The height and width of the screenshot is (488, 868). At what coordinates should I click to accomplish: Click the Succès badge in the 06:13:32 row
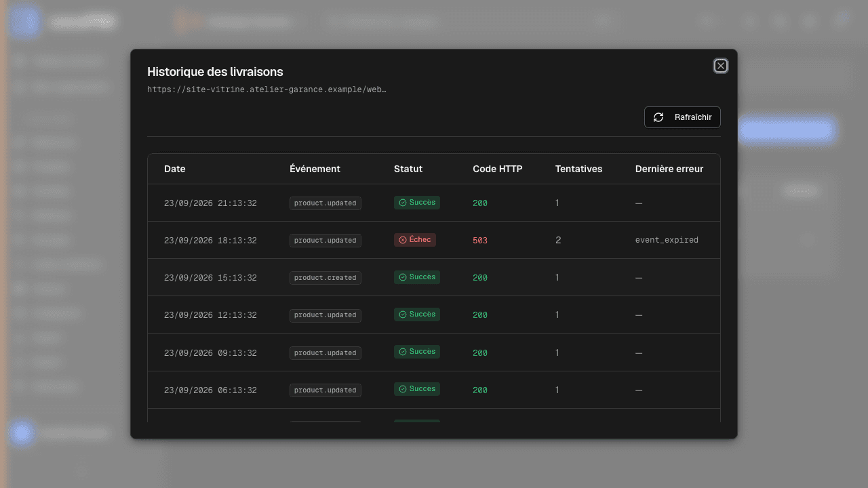coord(417,389)
